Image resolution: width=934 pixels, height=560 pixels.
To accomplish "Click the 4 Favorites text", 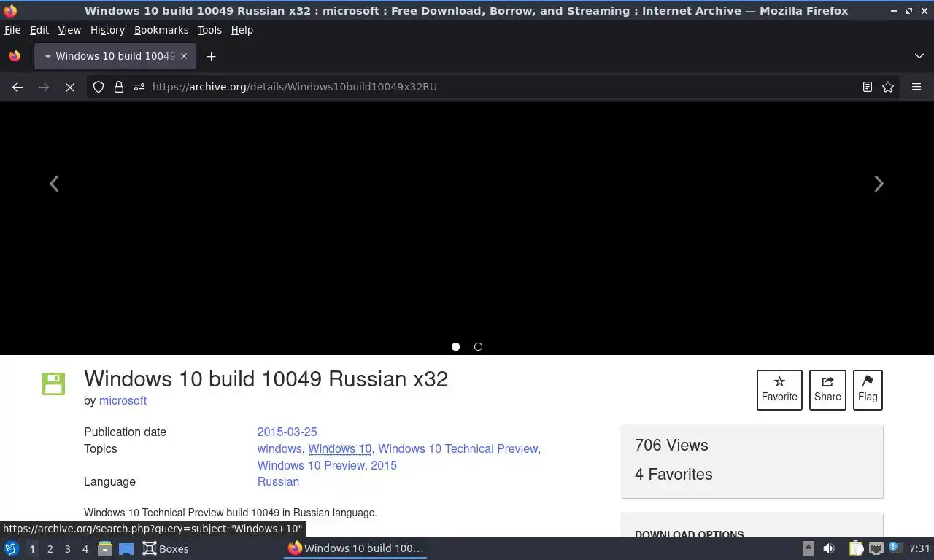I will pyautogui.click(x=674, y=474).
